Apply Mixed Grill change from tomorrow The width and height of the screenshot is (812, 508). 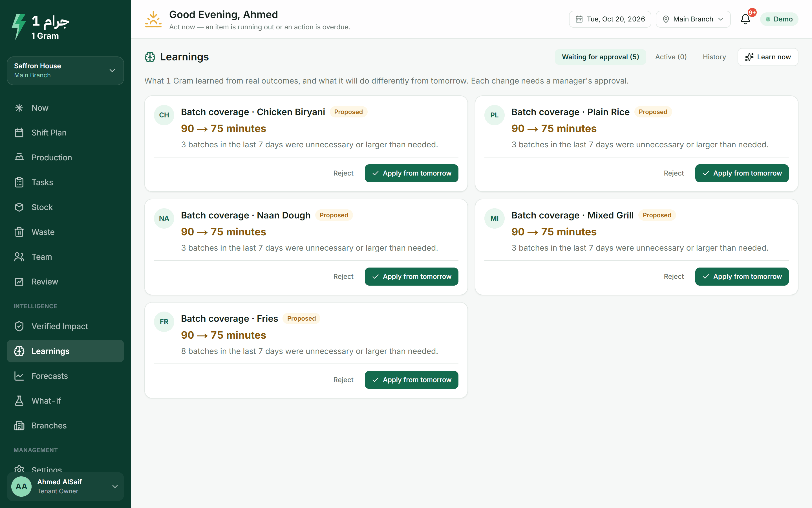[742, 277]
